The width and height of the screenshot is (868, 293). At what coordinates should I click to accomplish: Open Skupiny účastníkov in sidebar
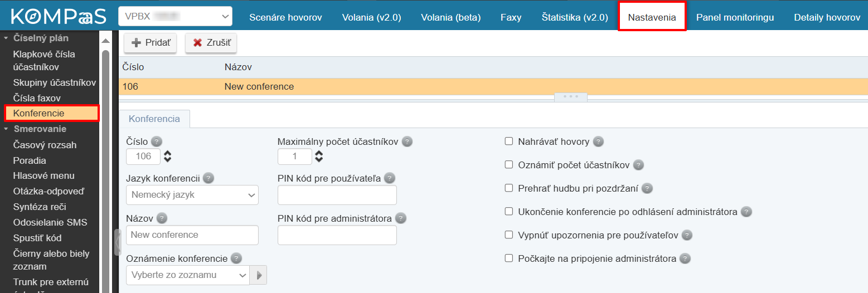[55, 82]
